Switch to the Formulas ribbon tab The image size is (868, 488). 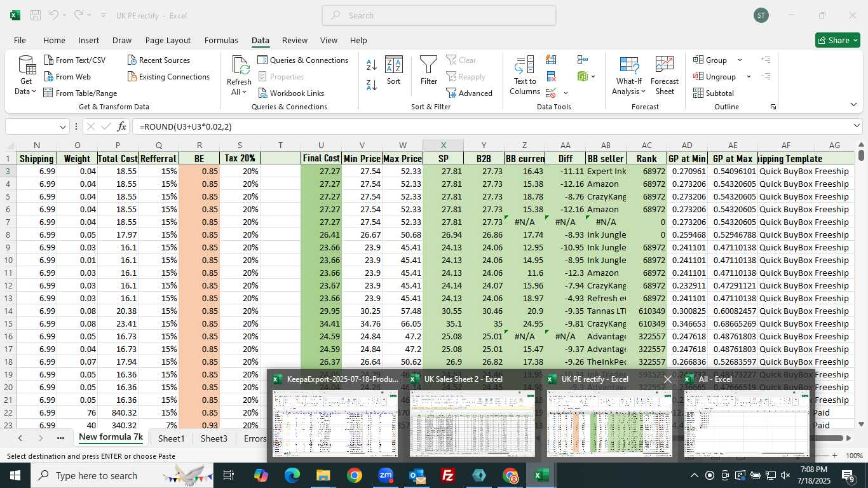point(221,40)
